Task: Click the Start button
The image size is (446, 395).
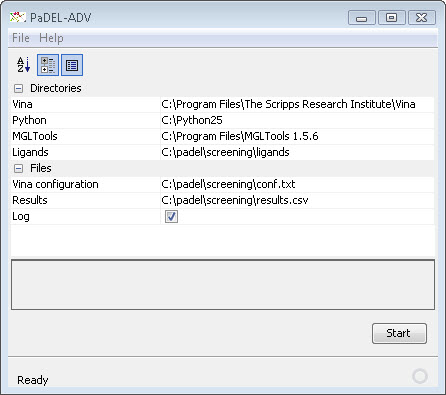Action: click(x=399, y=333)
